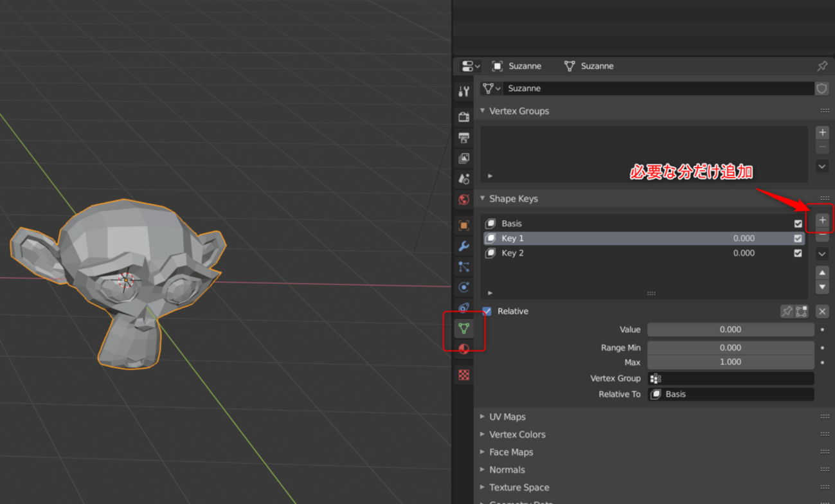Open the Object Data properties tab

pyautogui.click(x=463, y=328)
